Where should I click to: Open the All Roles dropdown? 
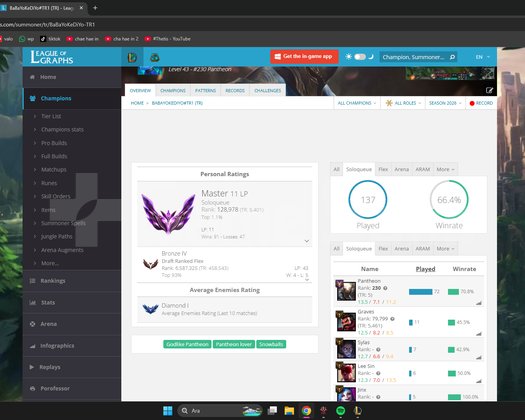click(403, 103)
